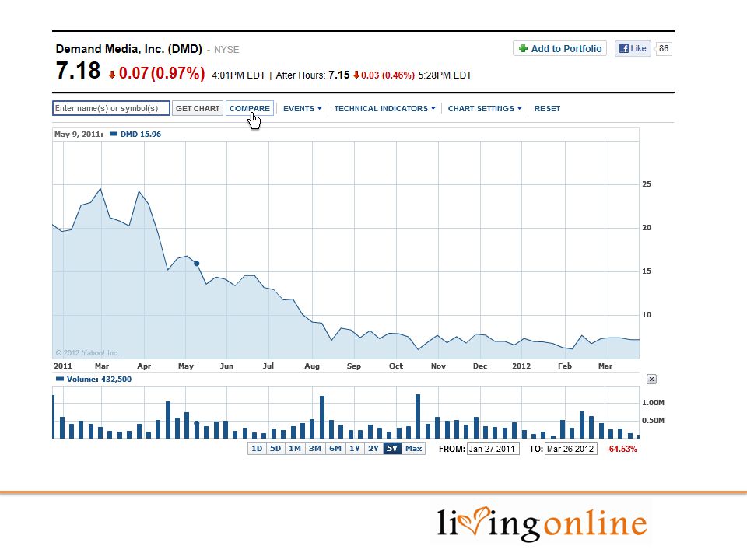Select the 5Y time range
This screenshot has height=560, width=747.
[x=392, y=449]
